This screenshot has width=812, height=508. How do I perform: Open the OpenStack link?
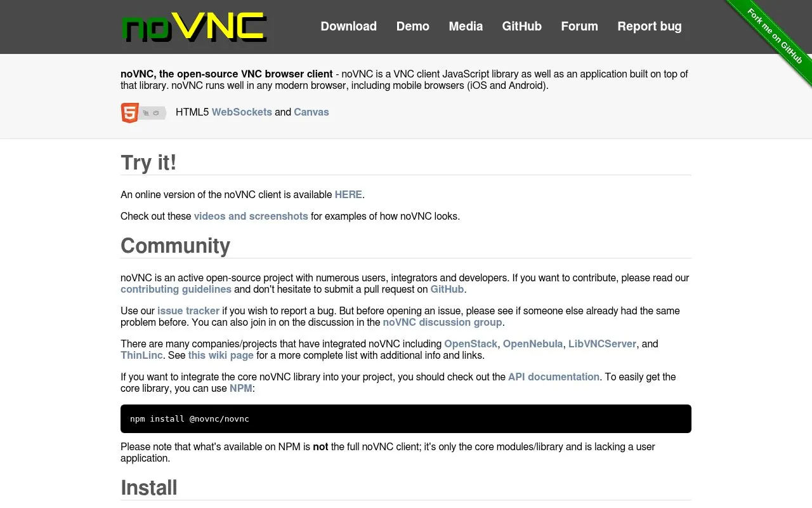tap(471, 344)
